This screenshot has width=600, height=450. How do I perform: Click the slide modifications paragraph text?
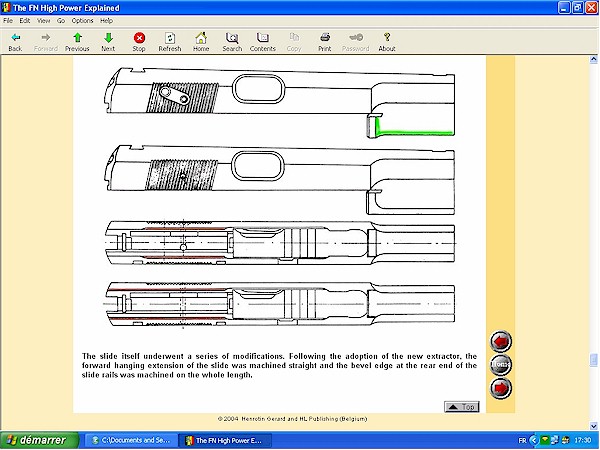(x=279, y=365)
